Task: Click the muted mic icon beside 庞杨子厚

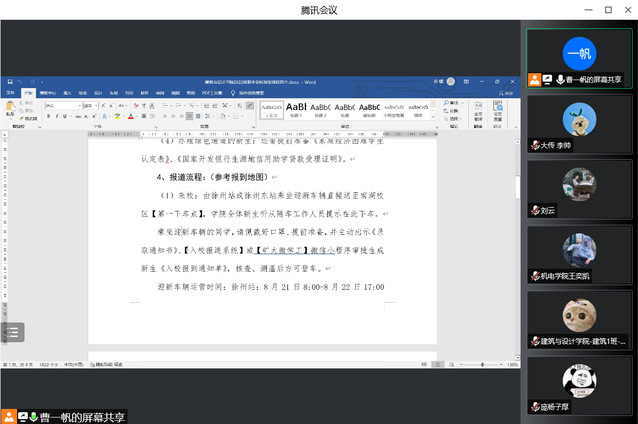Action: 536,407
